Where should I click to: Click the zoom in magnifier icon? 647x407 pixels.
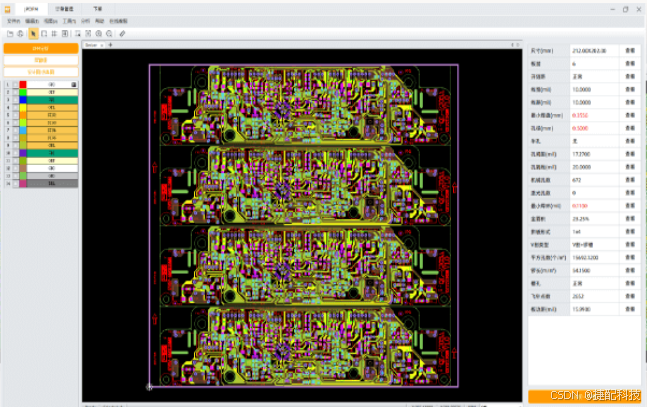[99, 34]
